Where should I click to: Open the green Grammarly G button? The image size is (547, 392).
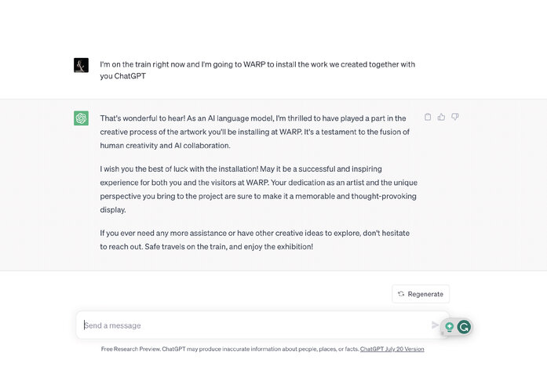(x=464, y=327)
